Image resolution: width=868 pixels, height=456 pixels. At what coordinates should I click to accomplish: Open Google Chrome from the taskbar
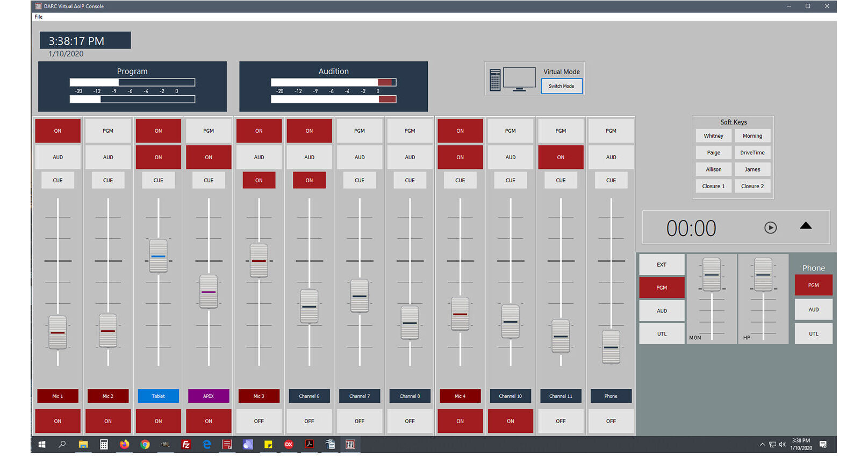click(x=145, y=444)
